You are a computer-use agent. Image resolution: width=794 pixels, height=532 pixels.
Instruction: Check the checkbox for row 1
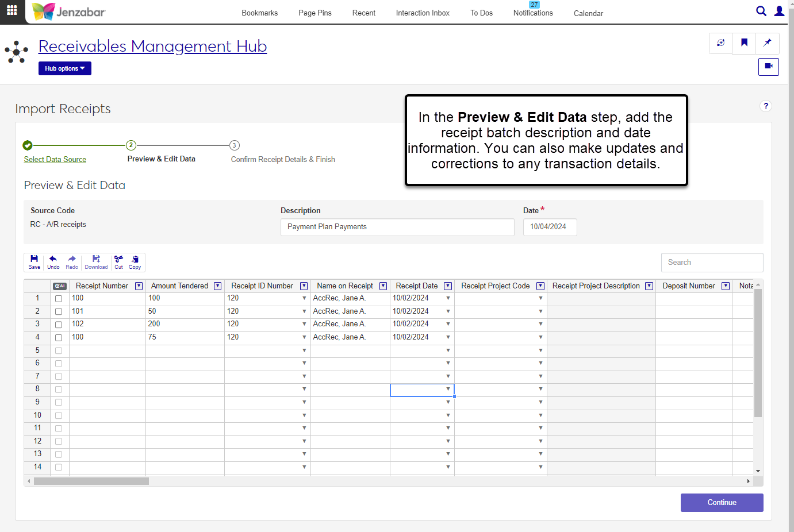[59, 299]
